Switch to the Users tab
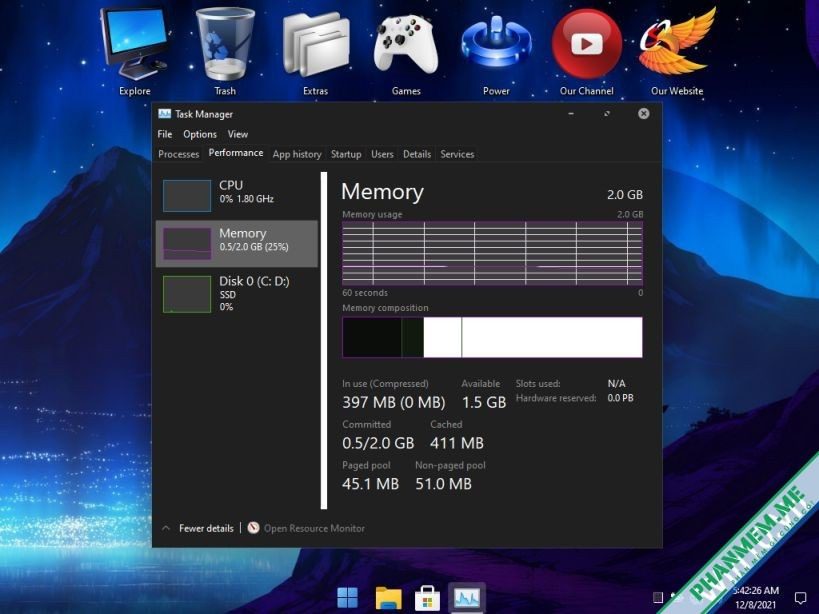This screenshot has height=614, width=819. click(x=382, y=154)
